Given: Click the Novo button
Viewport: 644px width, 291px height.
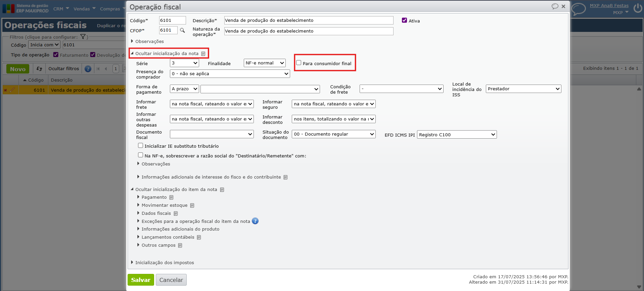Looking at the screenshot, I should click(x=18, y=69).
